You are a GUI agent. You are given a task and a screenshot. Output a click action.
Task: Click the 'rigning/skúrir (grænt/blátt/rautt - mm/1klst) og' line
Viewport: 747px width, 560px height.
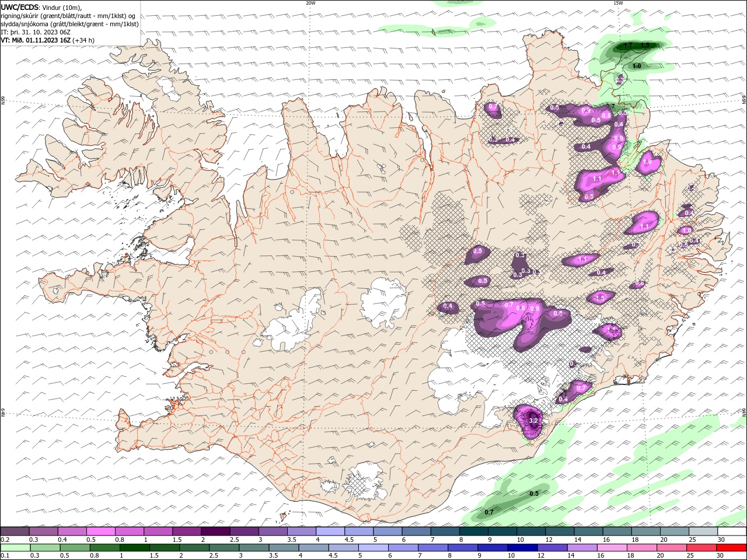pyautogui.click(x=68, y=16)
